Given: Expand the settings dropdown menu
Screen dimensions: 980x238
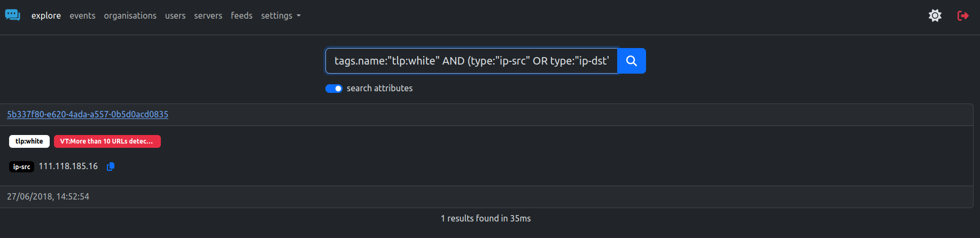Looking at the screenshot, I should click(x=281, y=15).
